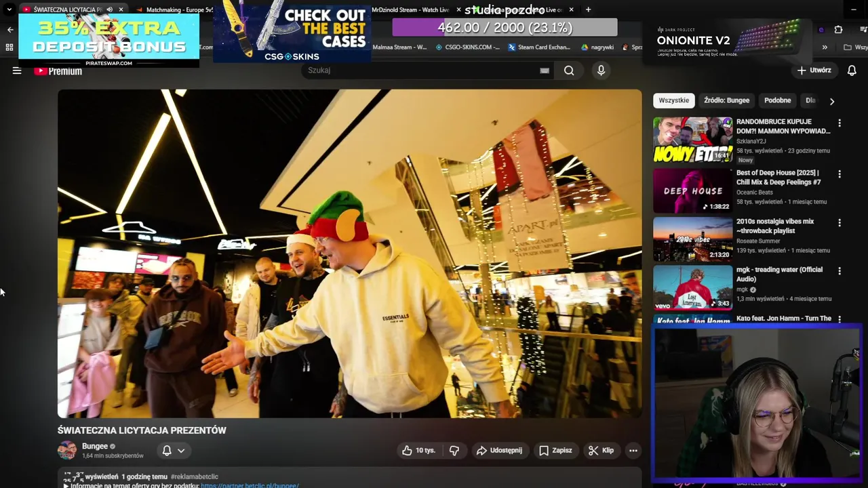Select the Wszystkie filter chip
Screen dimensions: 868x488
pyautogui.click(x=674, y=100)
